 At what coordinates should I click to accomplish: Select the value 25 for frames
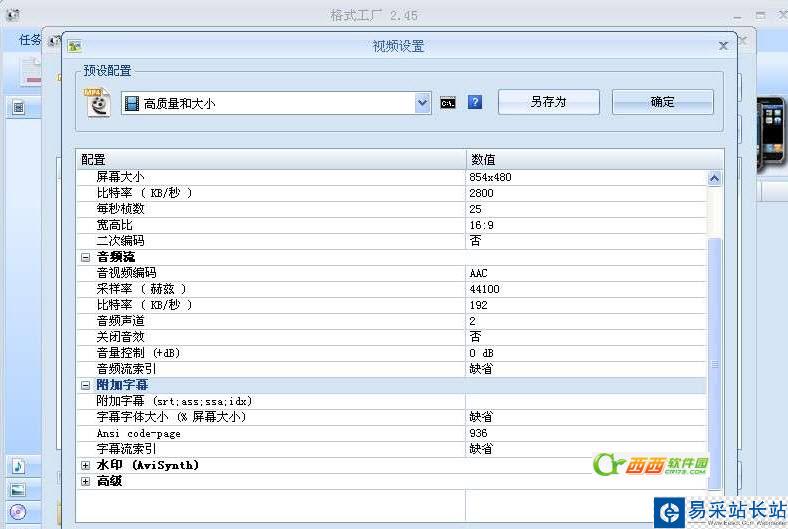click(475, 209)
